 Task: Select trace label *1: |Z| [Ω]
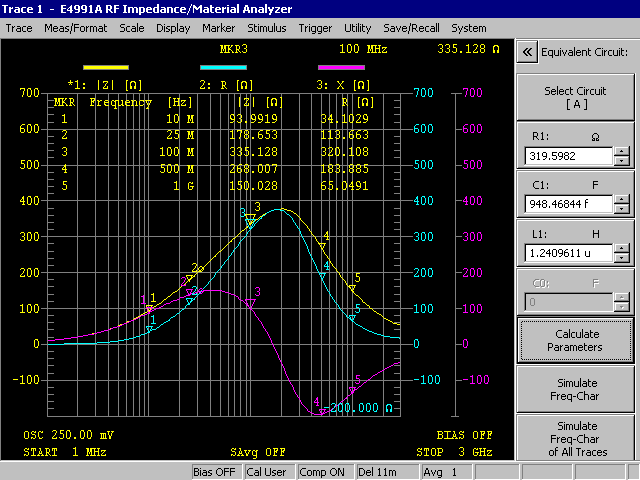(105, 85)
